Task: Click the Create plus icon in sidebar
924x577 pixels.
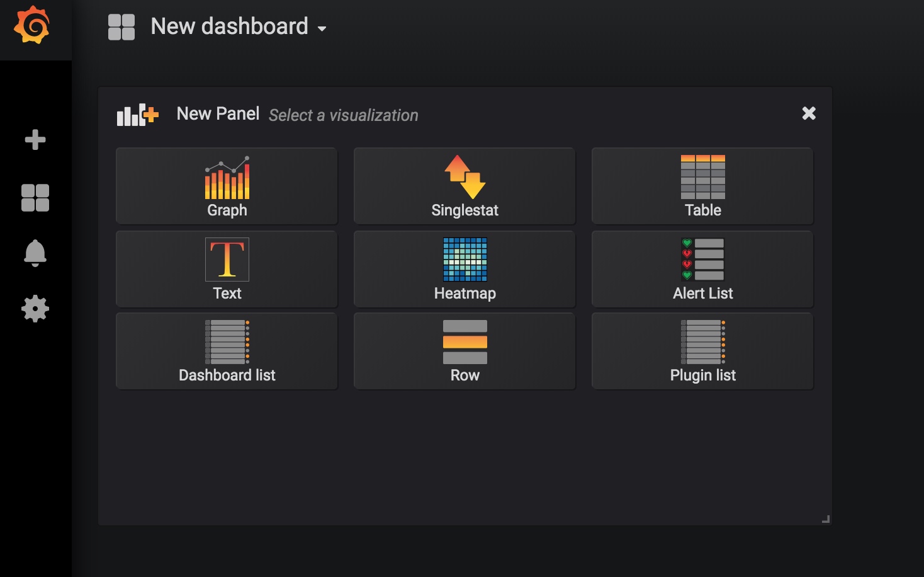Action: (35, 139)
